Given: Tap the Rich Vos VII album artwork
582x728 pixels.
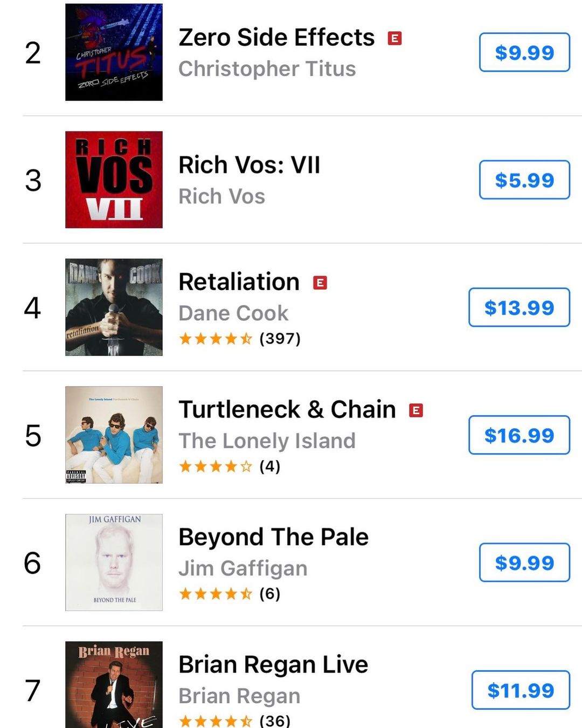Looking at the screenshot, I should [114, 180].
